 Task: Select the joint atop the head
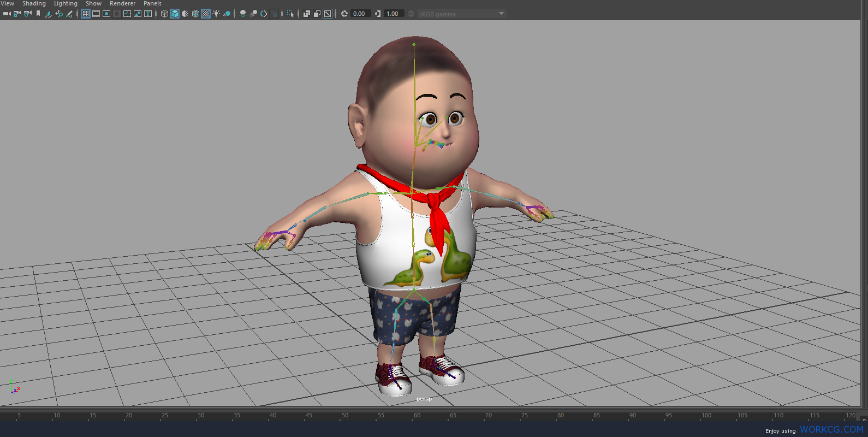pos(414,44)
